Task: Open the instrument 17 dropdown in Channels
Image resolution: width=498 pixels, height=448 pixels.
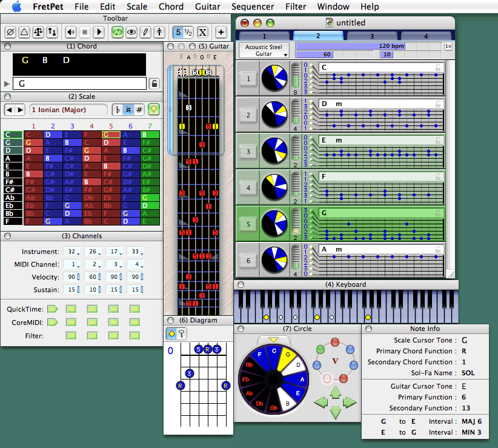Action: click(114, 252)
